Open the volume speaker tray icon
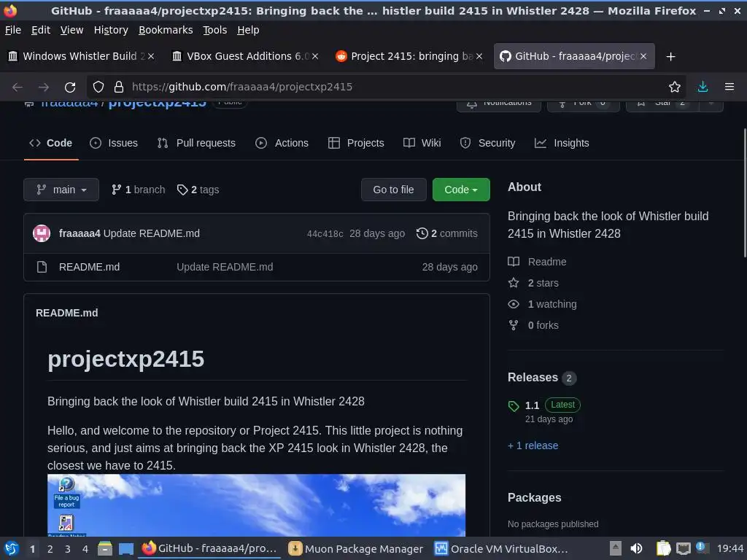This screenshot has width=747, height=560. [636, 548]
